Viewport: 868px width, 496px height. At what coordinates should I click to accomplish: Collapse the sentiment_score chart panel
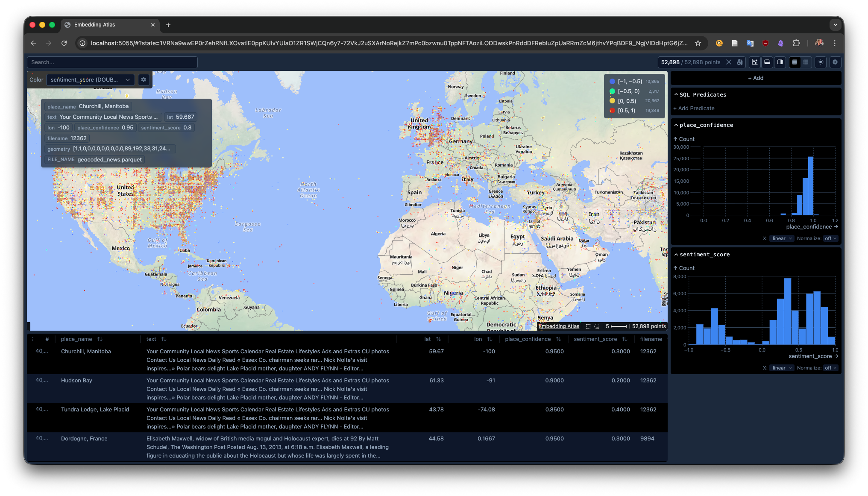676,255
